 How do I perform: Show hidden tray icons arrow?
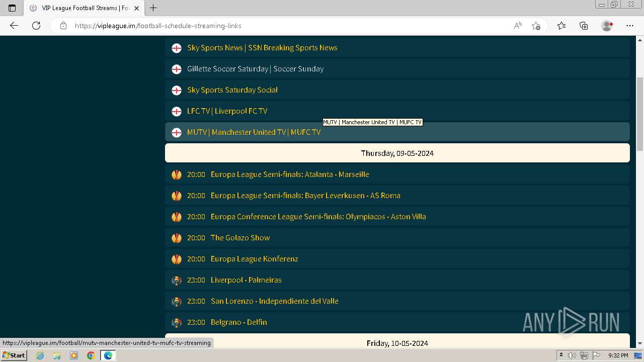(x=561, y=355)
